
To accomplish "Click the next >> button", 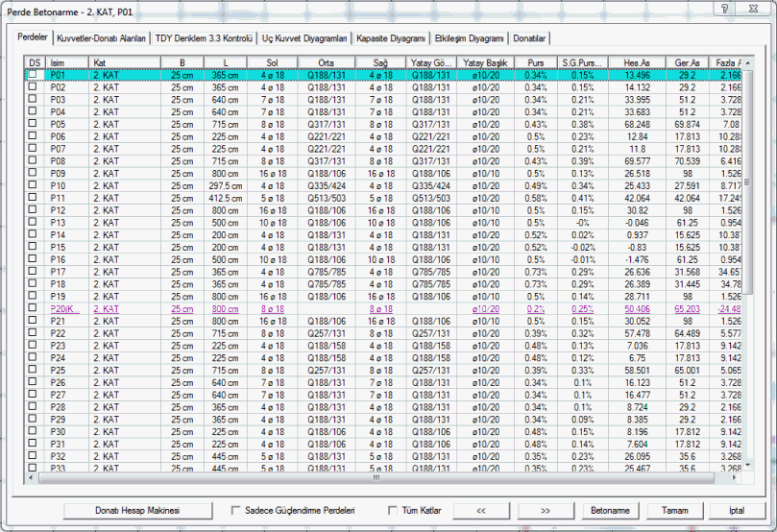I will [546, 510].
